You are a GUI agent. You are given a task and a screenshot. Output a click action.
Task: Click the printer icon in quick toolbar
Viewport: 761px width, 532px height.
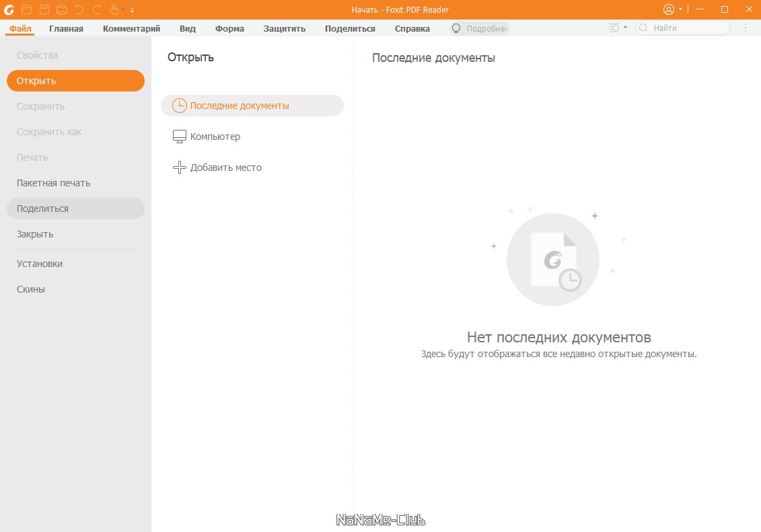[x=62, y=9]
